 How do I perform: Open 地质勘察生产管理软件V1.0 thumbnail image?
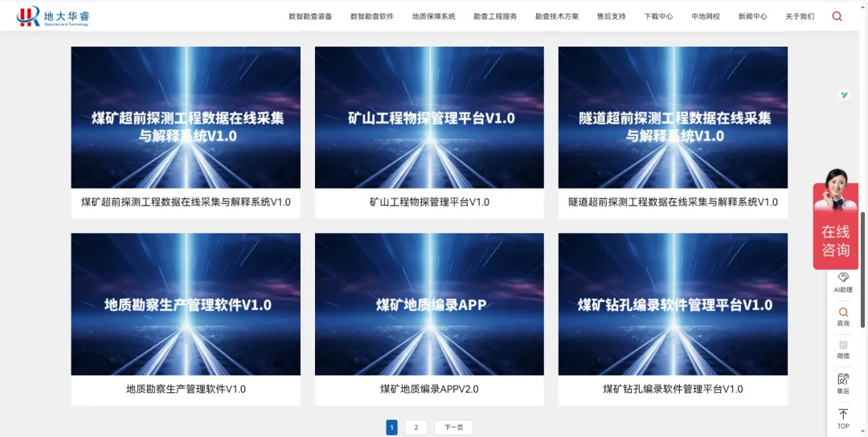[186, 304]
